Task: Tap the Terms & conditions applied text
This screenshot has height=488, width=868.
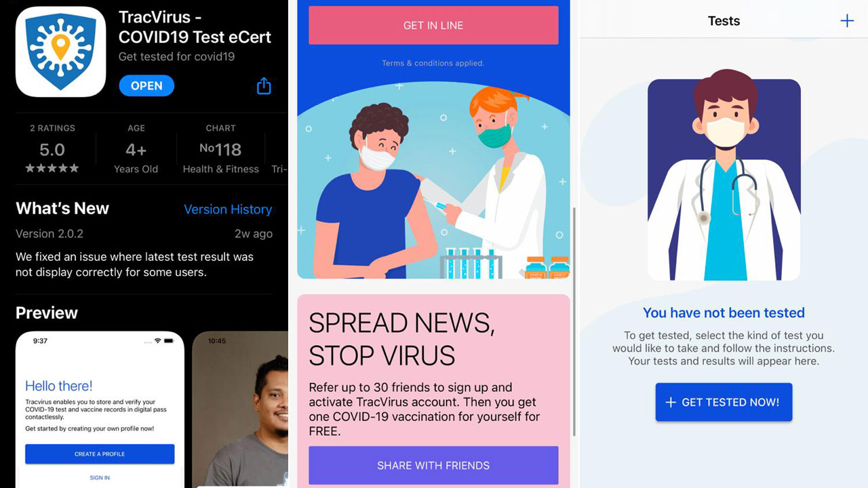Action: [433, 63]
